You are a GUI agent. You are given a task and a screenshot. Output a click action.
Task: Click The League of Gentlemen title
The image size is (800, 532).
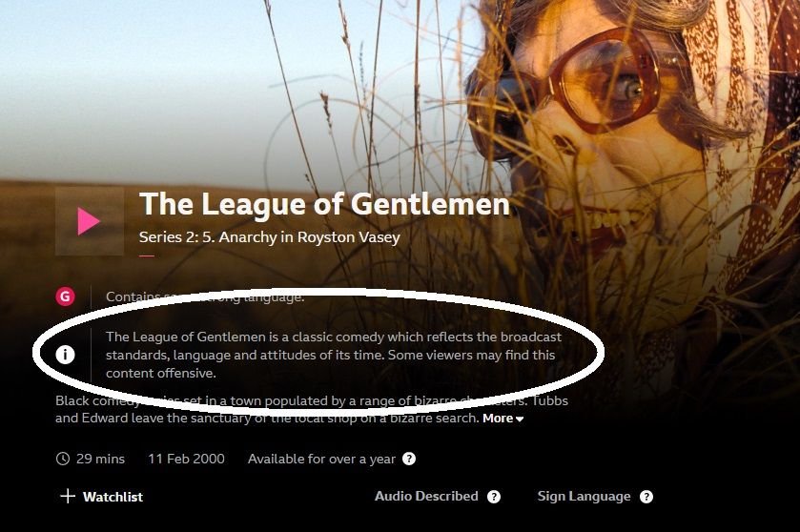click(324, 205)
